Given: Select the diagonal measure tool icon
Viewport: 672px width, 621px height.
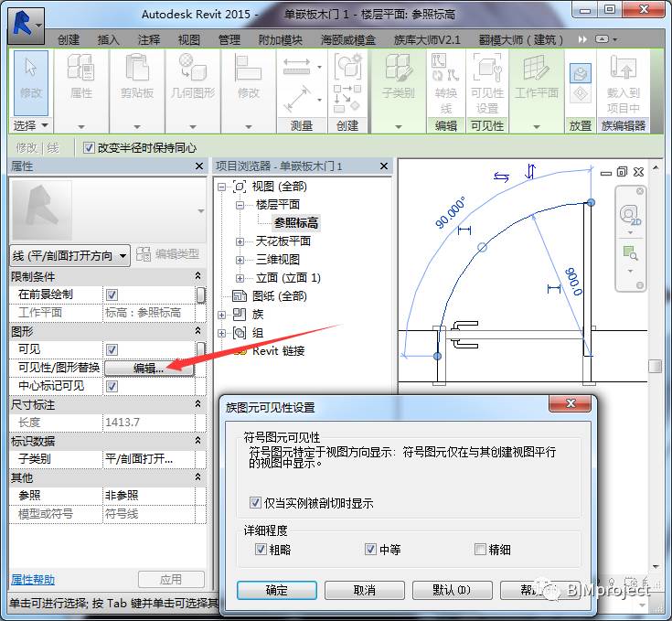Looking at the screenshot, I should [x=296, y=99].
